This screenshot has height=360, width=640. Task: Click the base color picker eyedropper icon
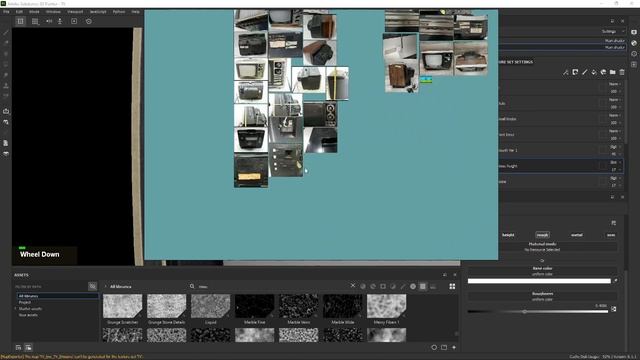616,281
